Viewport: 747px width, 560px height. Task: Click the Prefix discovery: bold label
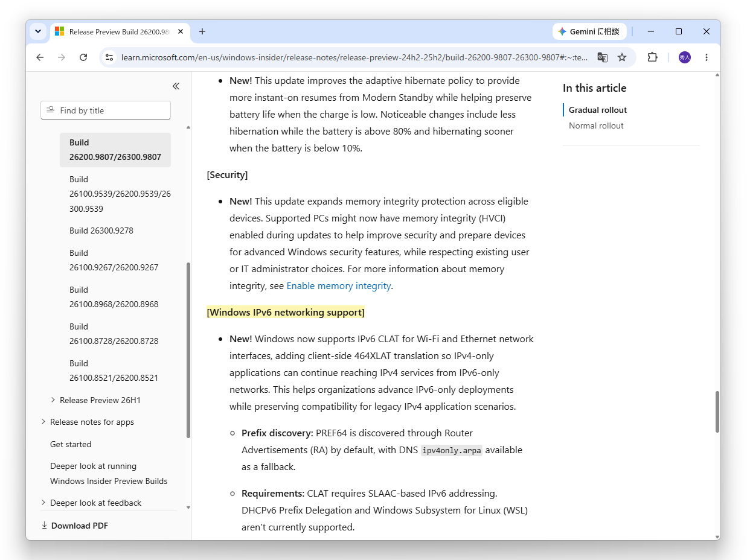click(277, 433)
